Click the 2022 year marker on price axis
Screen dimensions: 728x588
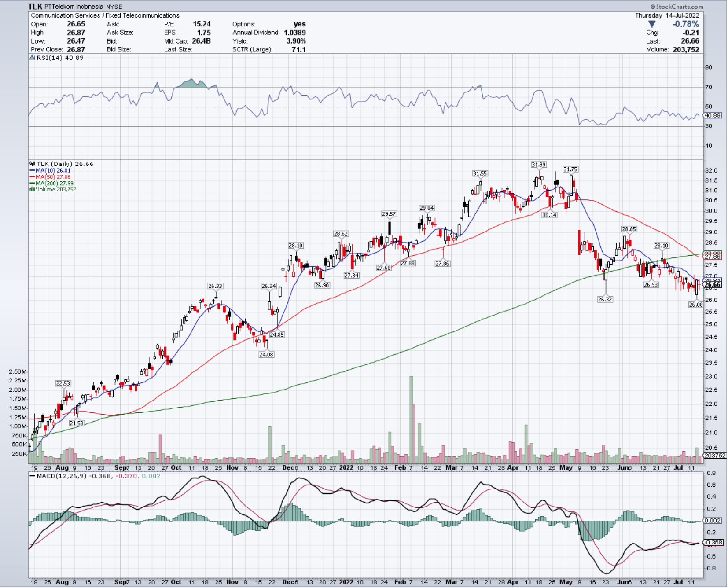(x=346, y=467)
